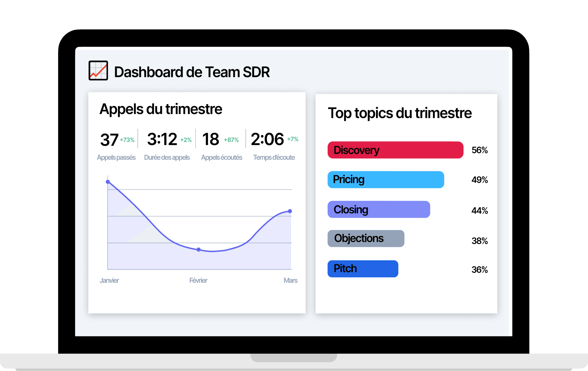Image resolution: width=588 pixels, height=371 pixels.
Task: Select the Février label on the chart
Action: point(198,280)
